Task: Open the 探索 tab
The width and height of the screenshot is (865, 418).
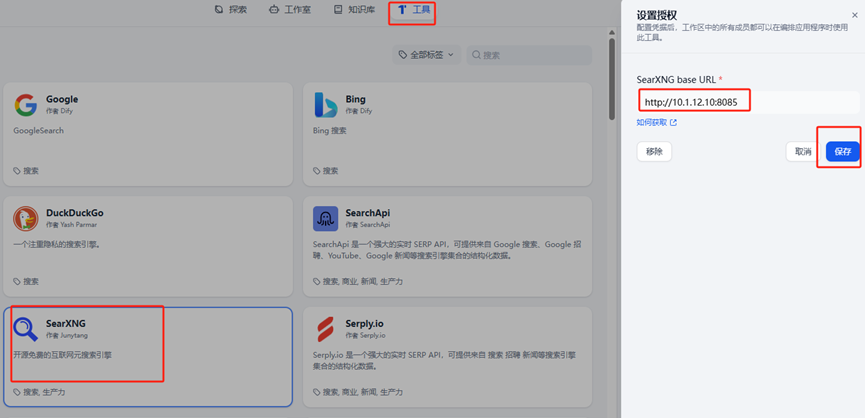Action: point(231,9)
